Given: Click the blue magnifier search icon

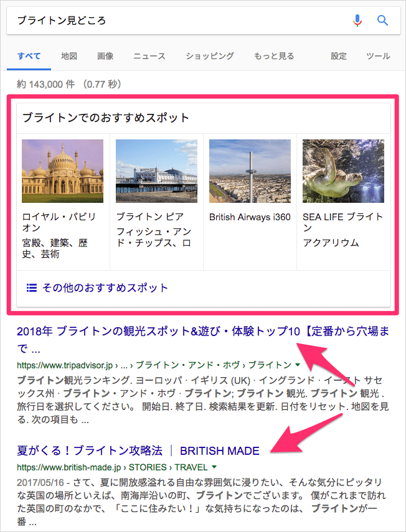Looking at the screenshot, I should coord(382,21).
